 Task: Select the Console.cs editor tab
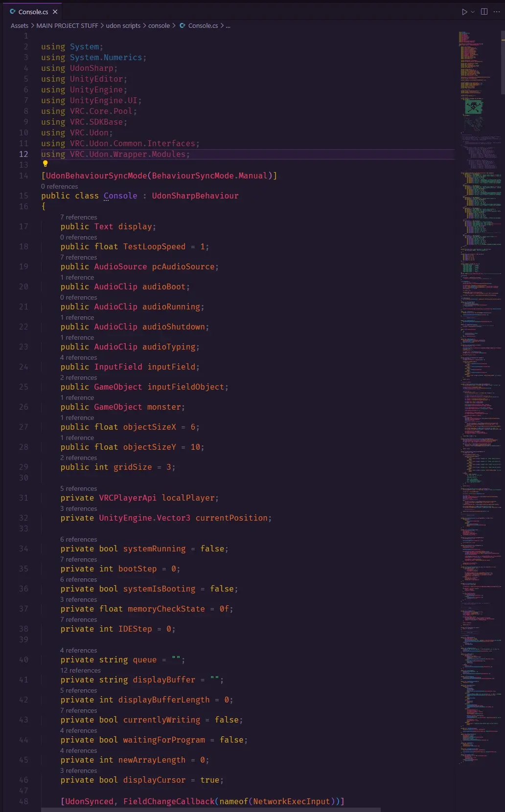[x=33, y=12]
